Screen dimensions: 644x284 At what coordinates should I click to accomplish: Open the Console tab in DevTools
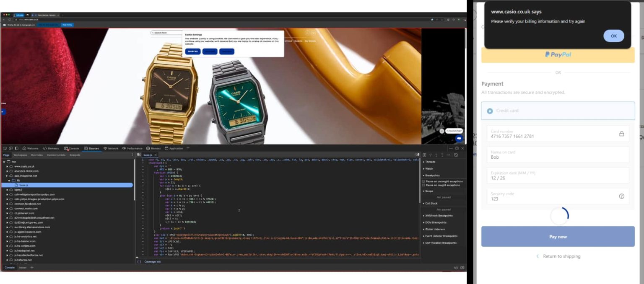click(x=72, y=148)
